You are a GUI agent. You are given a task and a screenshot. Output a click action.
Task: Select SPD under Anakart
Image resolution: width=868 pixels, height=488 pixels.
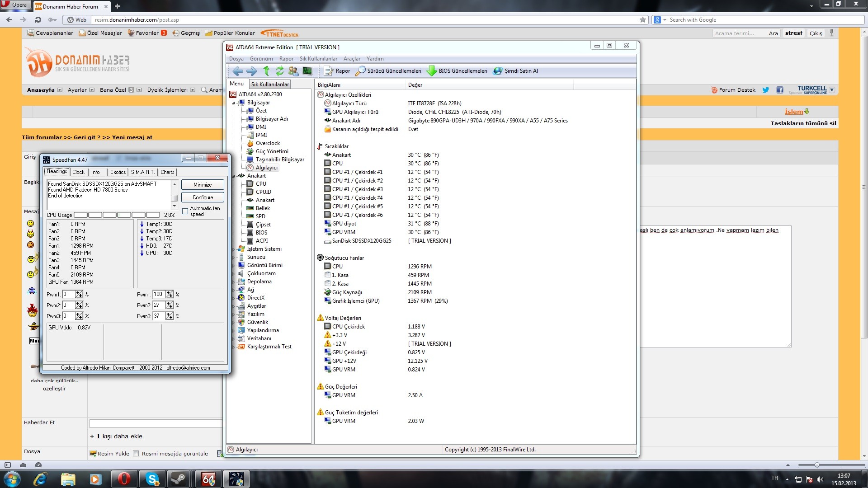coord(260,216)
